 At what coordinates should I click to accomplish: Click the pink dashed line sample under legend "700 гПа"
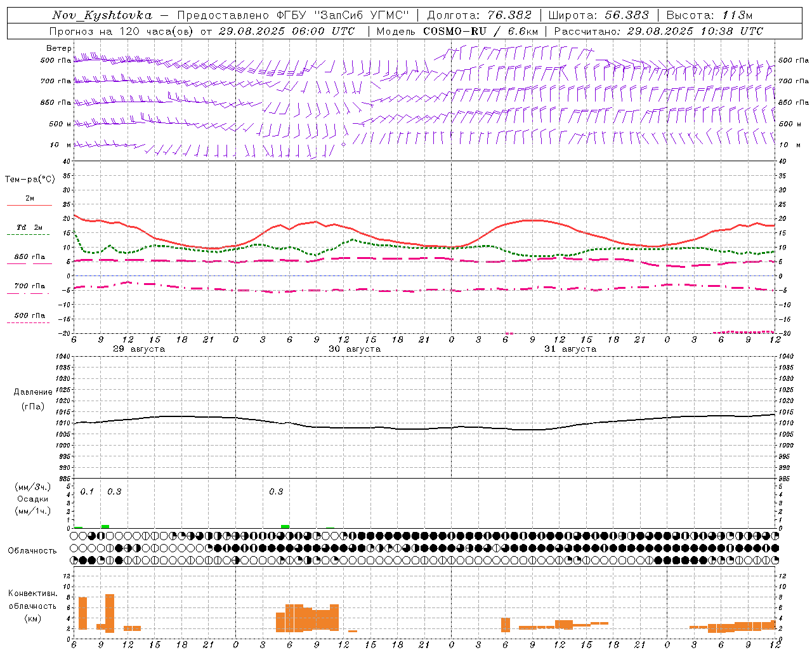coord(28,294)
